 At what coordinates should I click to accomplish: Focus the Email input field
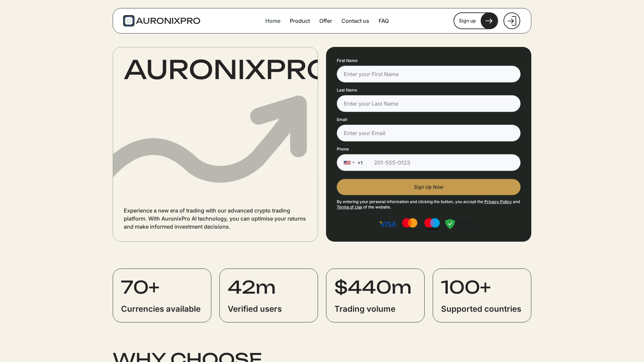point(429,133)
